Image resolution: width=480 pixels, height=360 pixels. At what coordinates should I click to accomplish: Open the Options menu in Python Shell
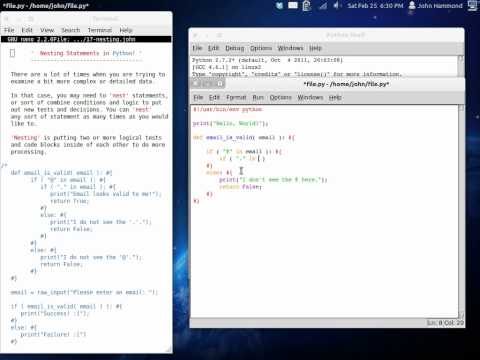pyautogui.click(x=261, y=48)
